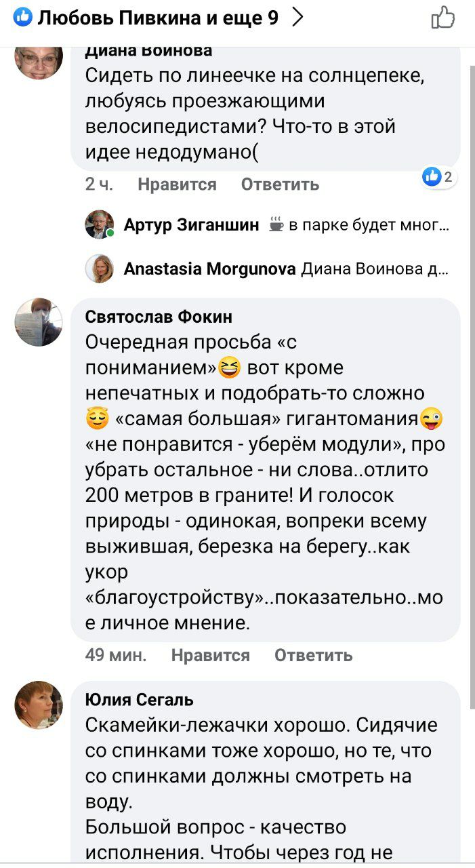Tap the like reaction count on Диана's comment

click(438, 178)
